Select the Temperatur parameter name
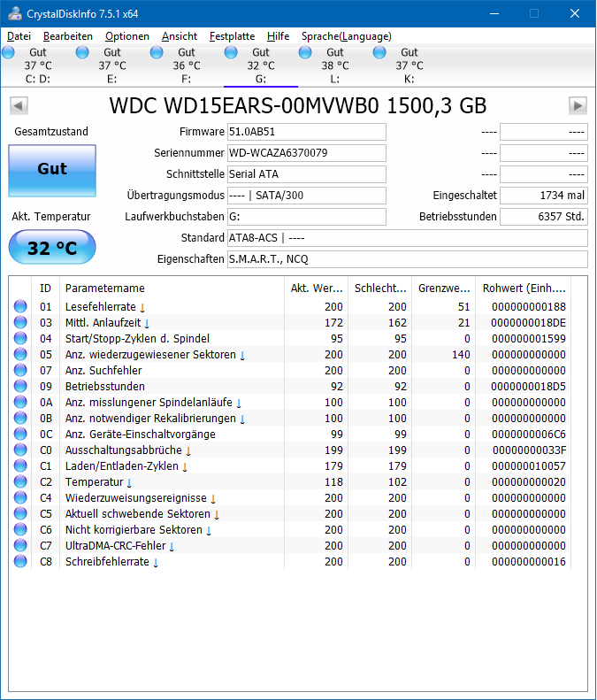597x700 pixels. [94, 481]
